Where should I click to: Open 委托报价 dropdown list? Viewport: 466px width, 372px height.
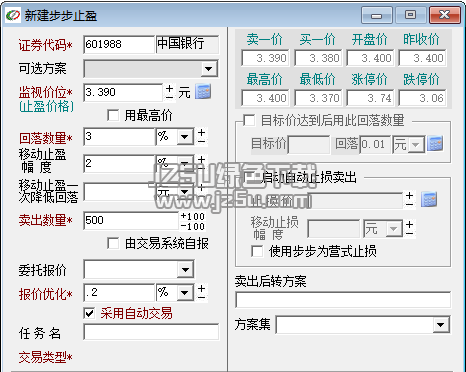click(186, 270)
